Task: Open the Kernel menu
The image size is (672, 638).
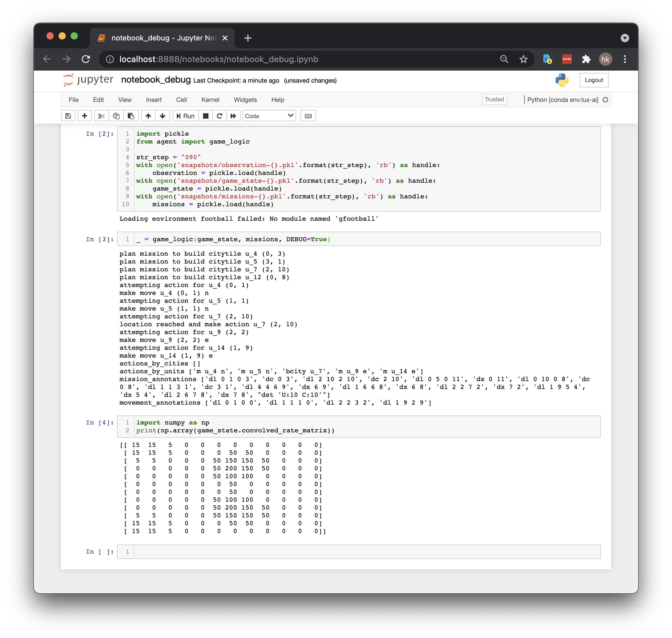Action: tap(210, 99)
